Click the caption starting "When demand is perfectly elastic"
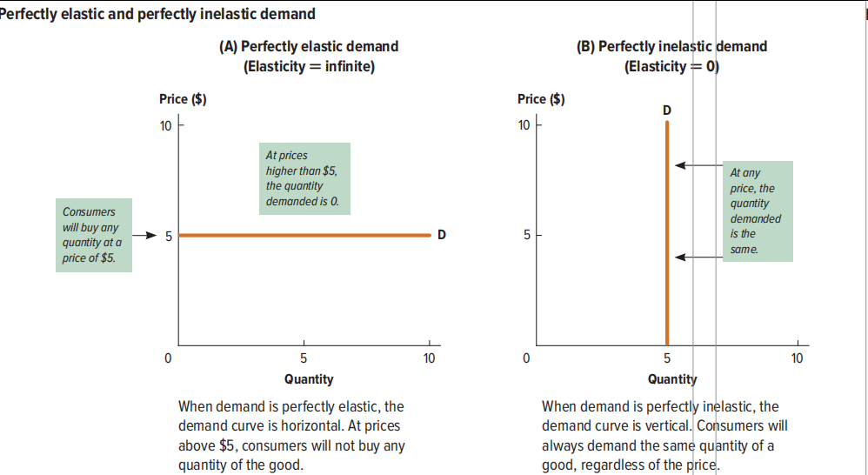This screenshot has height=475, width=868. 291,435
